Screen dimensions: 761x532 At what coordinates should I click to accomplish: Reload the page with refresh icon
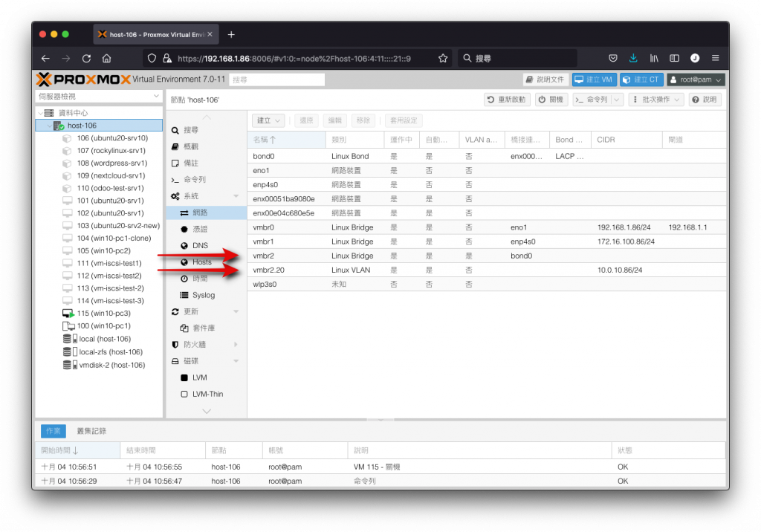(x=86, y=58)
